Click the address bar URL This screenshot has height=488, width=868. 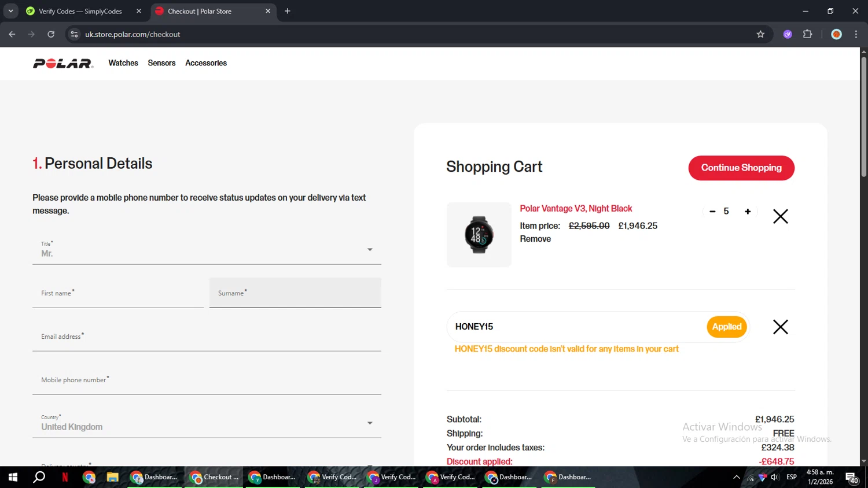[133, 34]
